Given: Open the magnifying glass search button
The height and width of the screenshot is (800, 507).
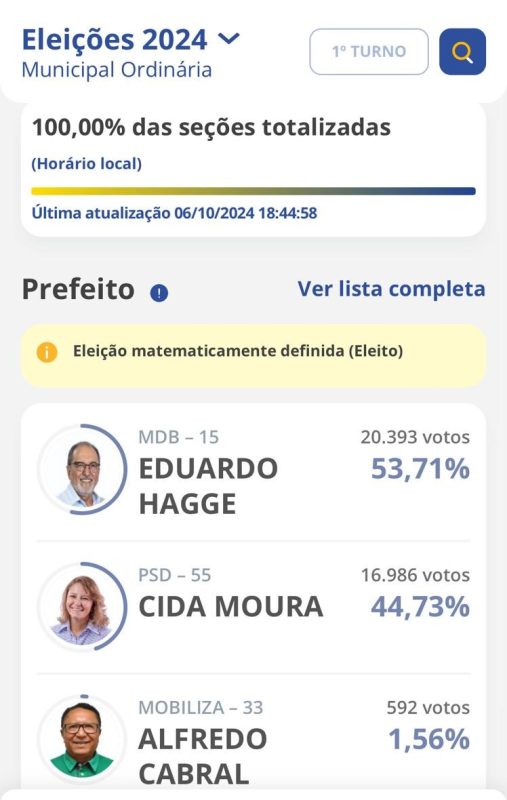Looking at the screenshot, I should coord(462,52).
